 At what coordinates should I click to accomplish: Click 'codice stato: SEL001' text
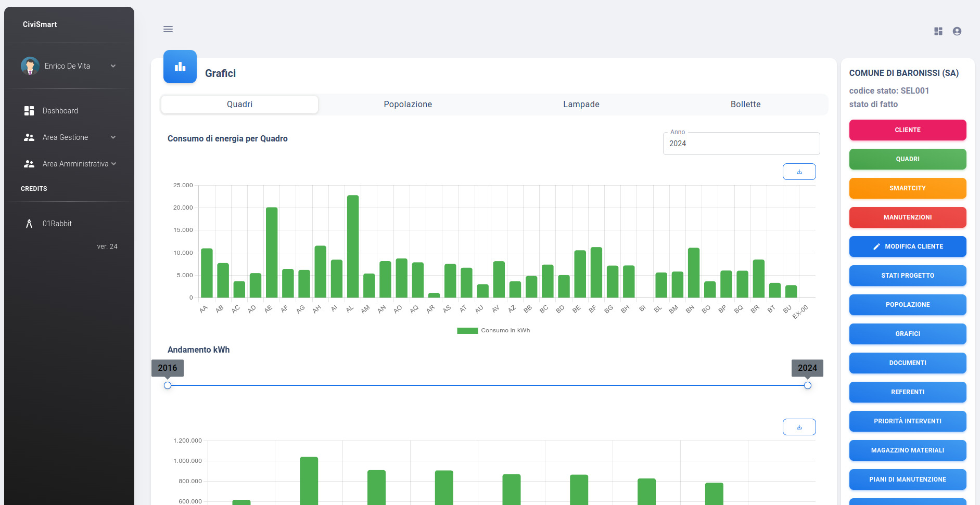[x=889, y=90]
